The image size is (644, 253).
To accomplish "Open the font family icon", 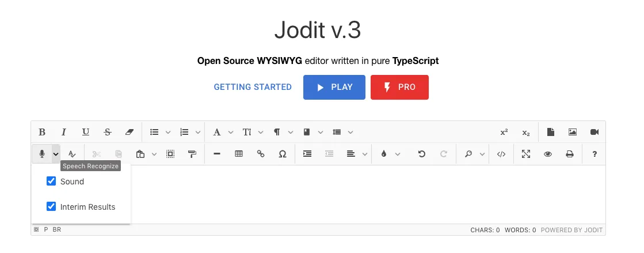I will tap(217, 132).
